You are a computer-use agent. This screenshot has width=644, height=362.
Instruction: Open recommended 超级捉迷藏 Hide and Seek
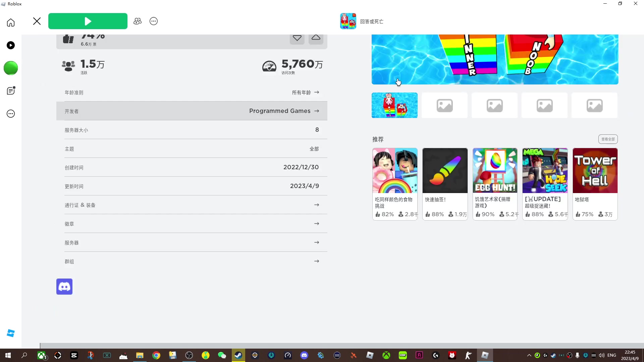click(x=545, y=184)
